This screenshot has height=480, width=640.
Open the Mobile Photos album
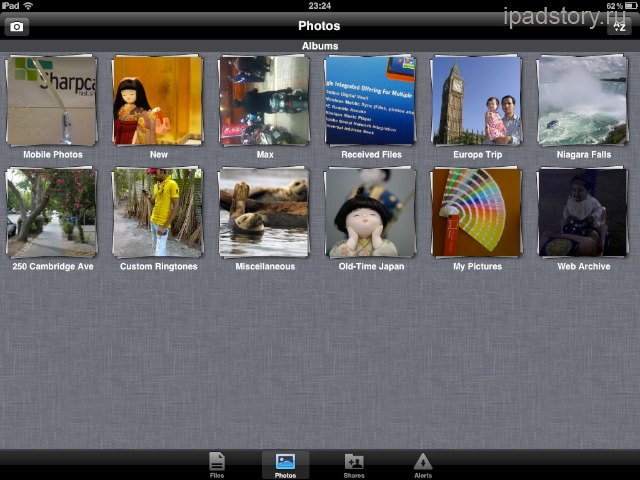click(x=52, y=101)
